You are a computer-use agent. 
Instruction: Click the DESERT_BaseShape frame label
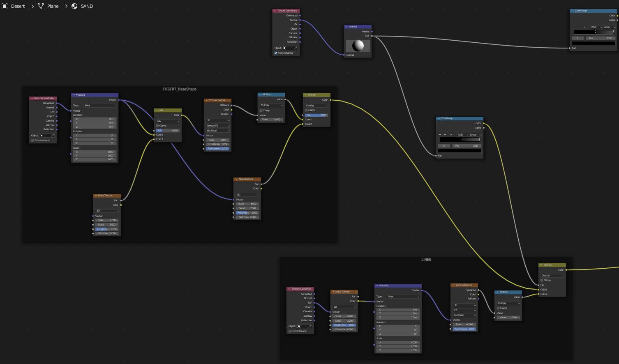(x=180, y=89)
